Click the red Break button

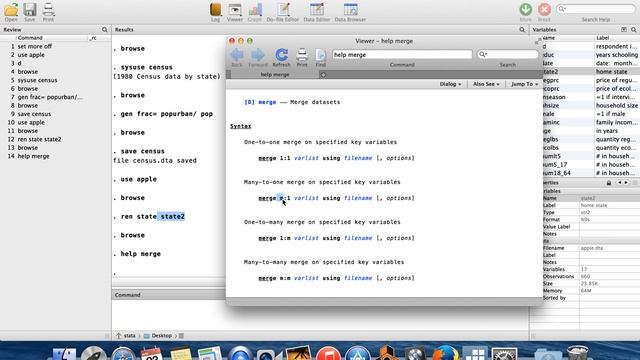click(544, 11)
